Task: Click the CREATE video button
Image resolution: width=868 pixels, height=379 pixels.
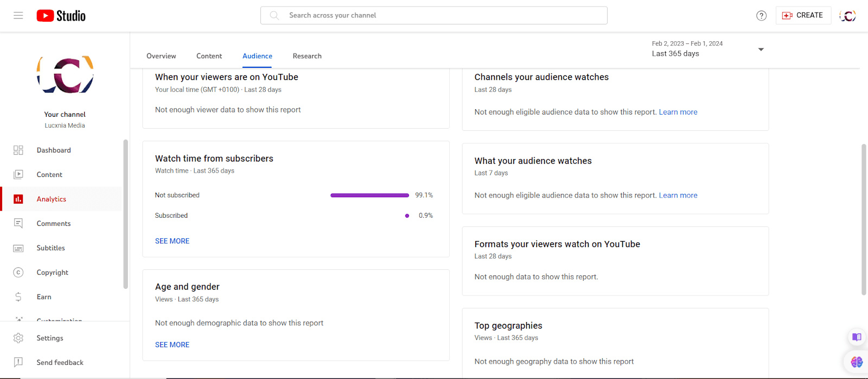Action: point(803,15)
